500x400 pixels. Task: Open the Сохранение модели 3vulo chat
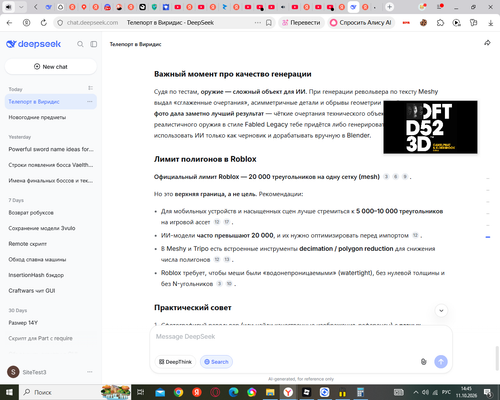pyautogui.click(x=42, y=228)
